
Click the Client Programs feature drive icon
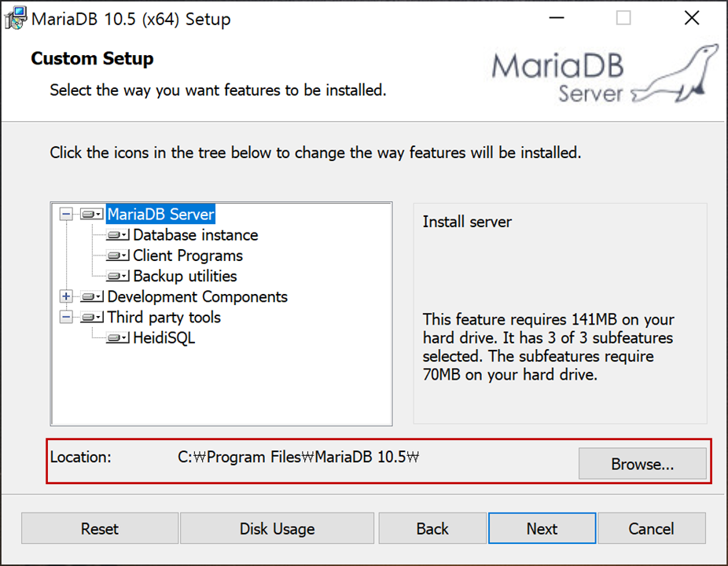(117, 255)
